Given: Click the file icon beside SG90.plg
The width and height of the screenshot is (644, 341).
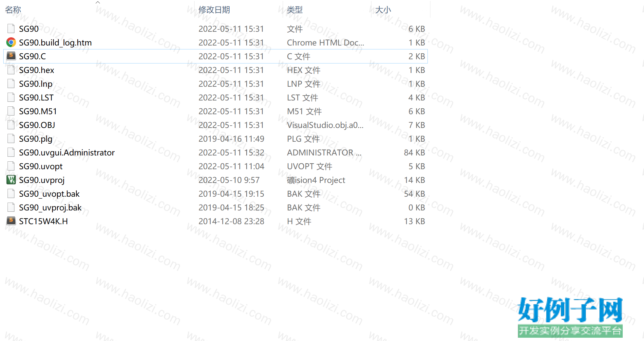Looking at the screenshot, I should click(x=11, y=139).
